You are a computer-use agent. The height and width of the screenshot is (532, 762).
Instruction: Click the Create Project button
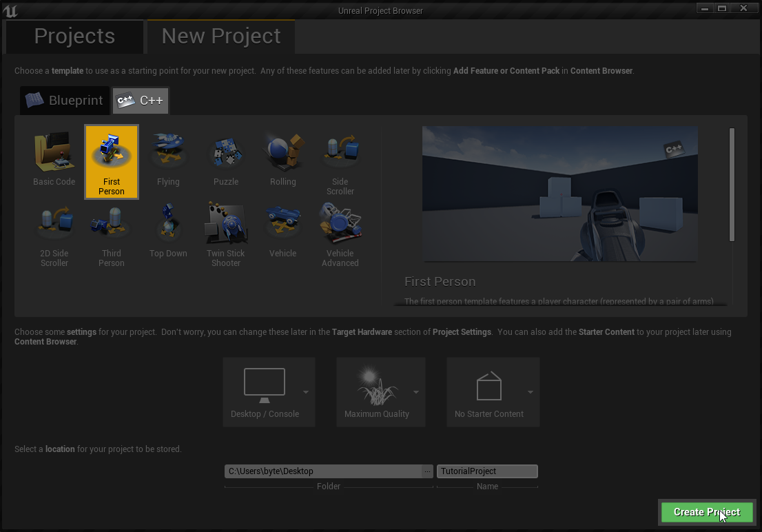click(x=707, y=512)
